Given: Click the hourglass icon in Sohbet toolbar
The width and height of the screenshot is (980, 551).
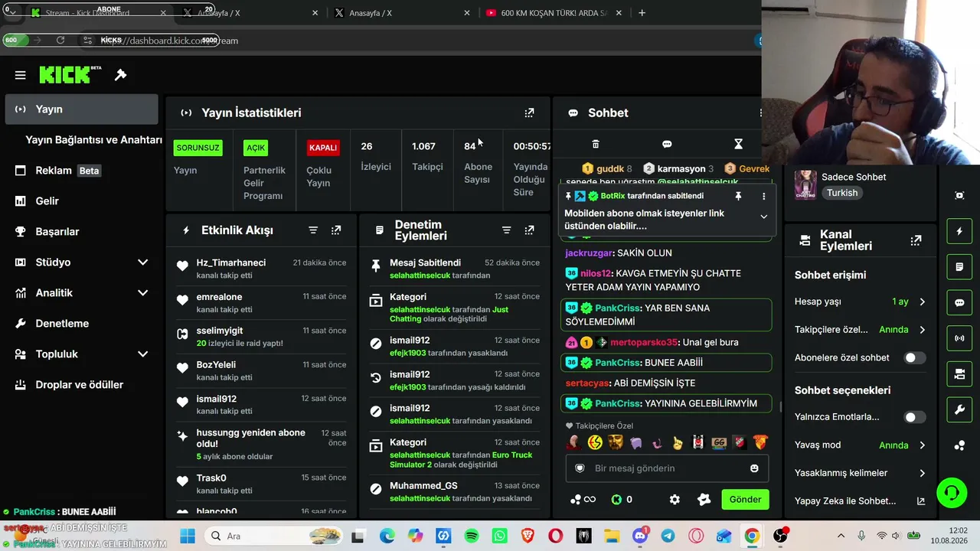Looking at the screenshot, I should [x=738, y=144].
